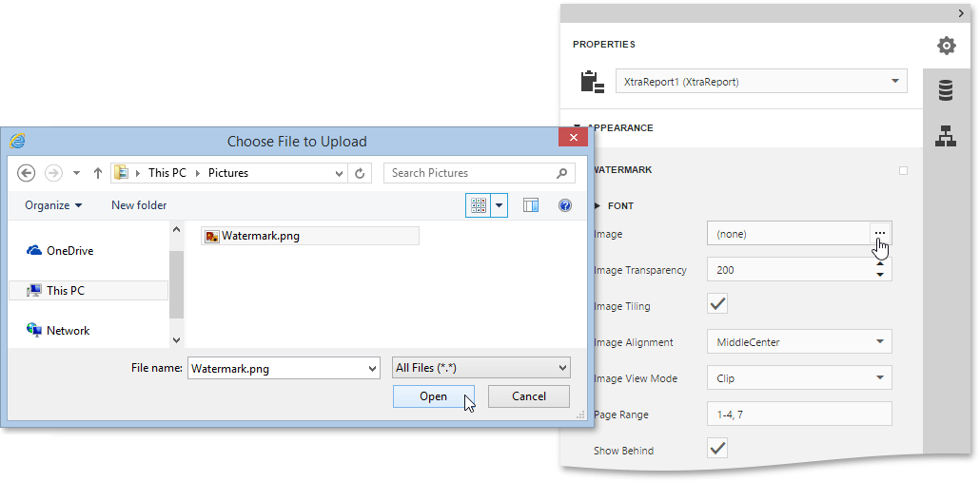Image resolution: width=980 pixels, height=482 pixels.
Task: Open the Field List database icon
Action: click(946, 91)
